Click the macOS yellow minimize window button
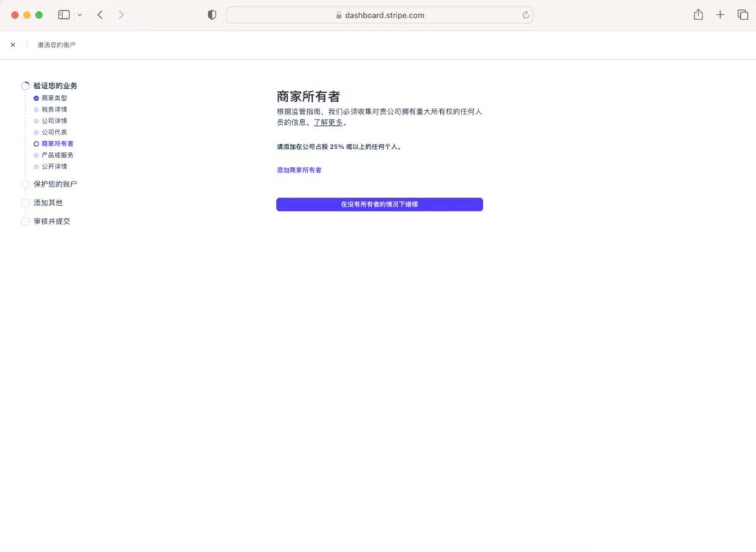Viewport: 756px width, 552px height. coord(27,15)
